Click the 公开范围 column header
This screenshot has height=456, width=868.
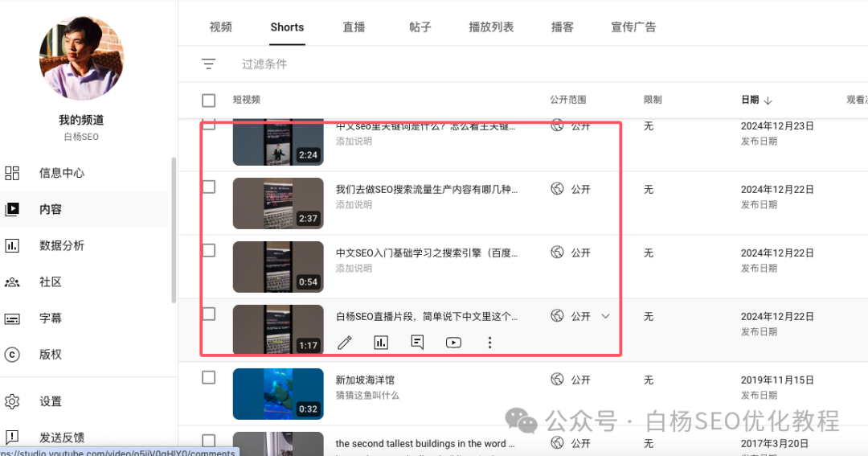568,100
